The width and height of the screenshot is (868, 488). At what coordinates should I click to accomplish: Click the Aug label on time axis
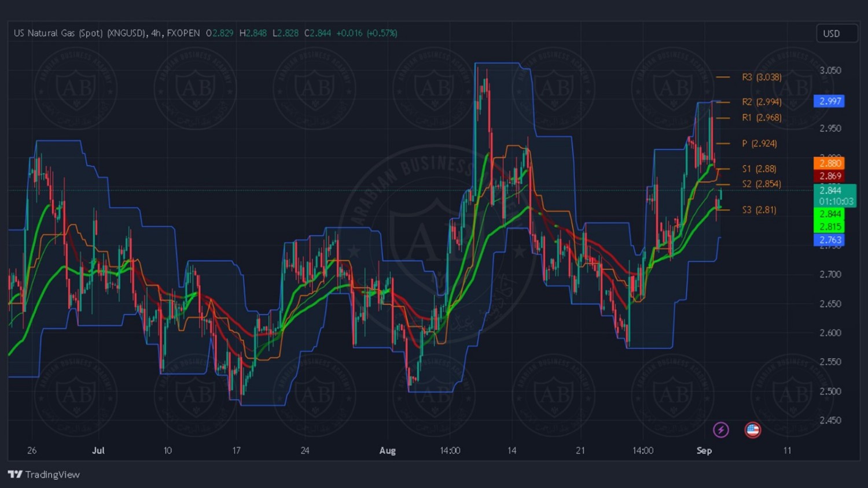(x=387, y=450)
